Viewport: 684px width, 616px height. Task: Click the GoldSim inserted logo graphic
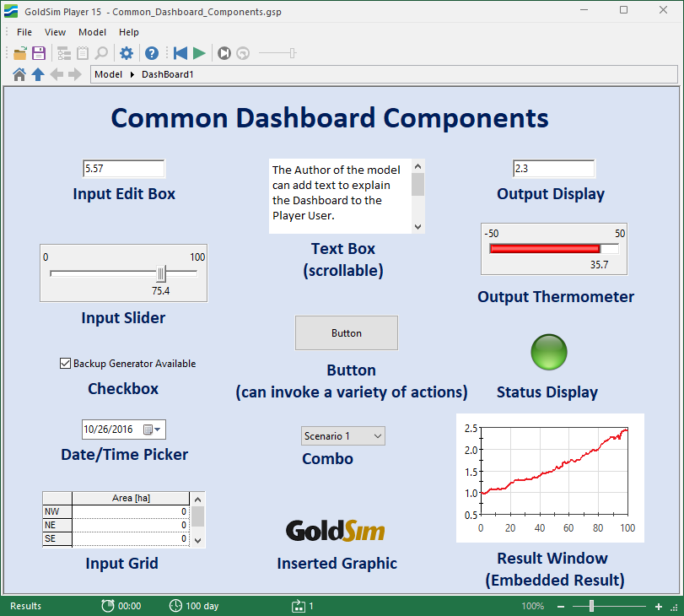pyautogui.click(x=336, y=531)
